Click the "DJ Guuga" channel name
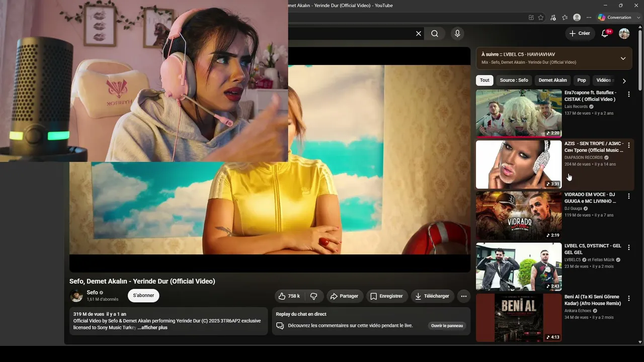 (573, 209)
